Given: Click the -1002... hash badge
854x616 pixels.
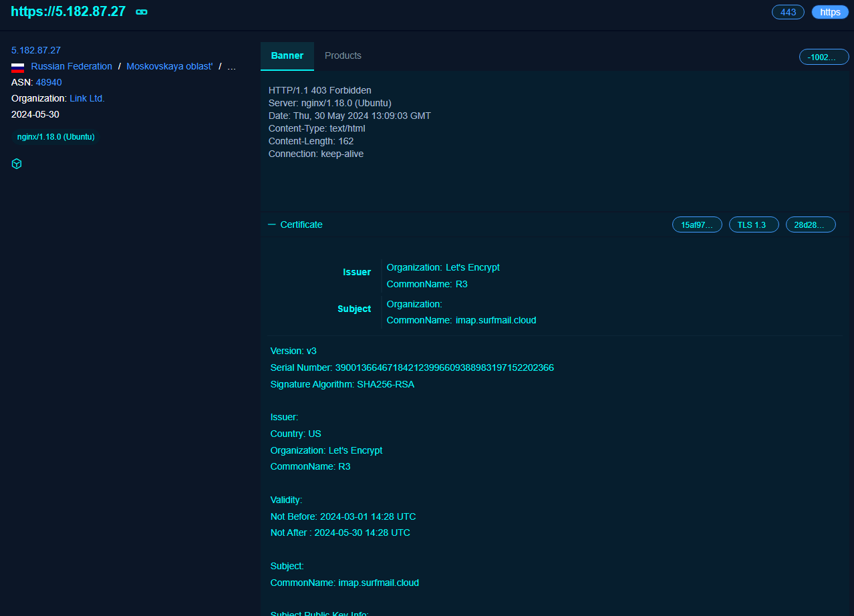Looking at the screenshot, I should pos(823,57).
